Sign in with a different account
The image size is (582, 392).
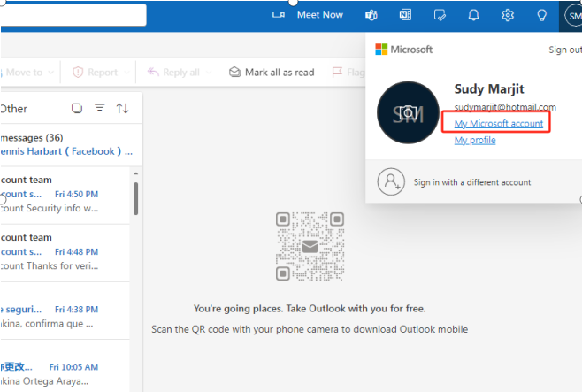coord(471,182)
